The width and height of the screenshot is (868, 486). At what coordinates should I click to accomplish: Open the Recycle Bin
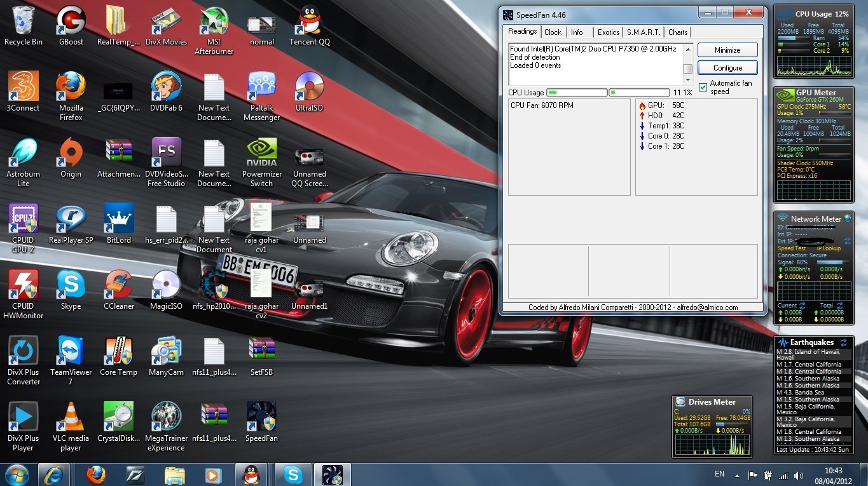(x=24, y=22)
